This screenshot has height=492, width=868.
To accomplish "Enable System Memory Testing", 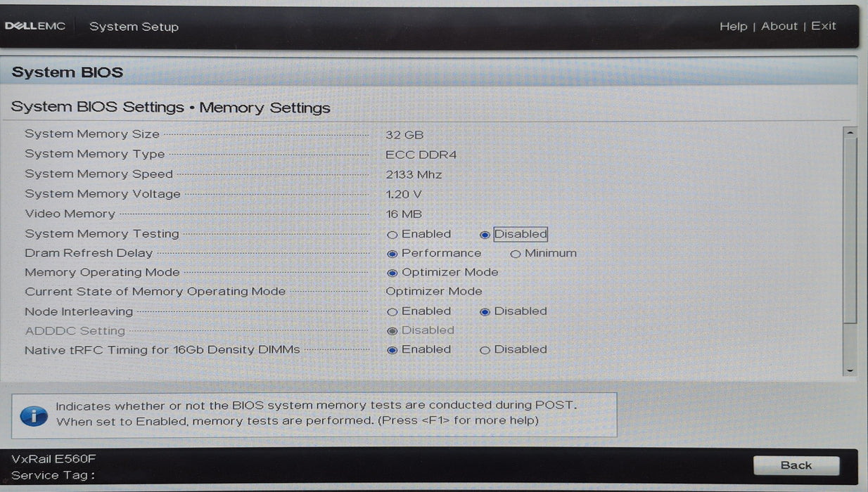I will click(x=392, y=235).
